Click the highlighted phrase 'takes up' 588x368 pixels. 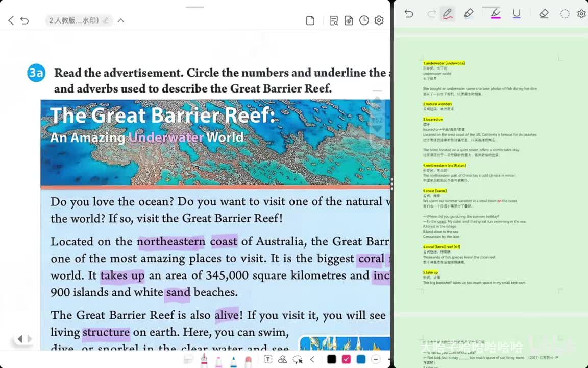tap(122, 275)
